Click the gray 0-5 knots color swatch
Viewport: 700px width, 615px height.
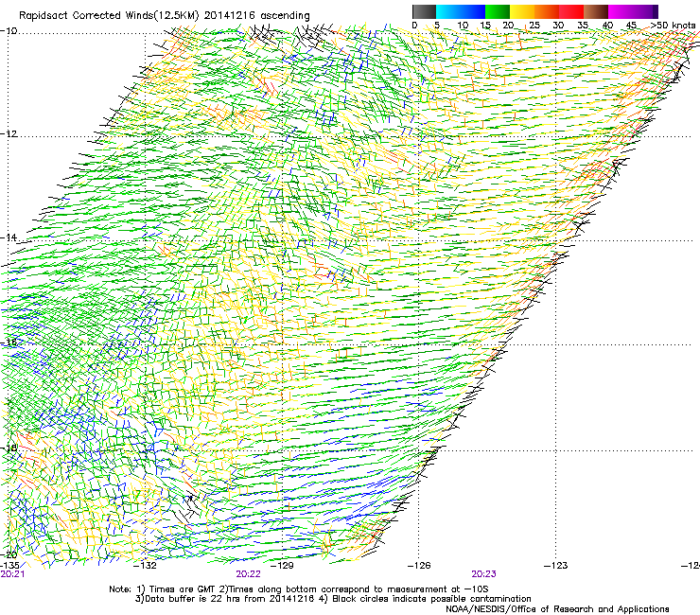tap(424, 11)
